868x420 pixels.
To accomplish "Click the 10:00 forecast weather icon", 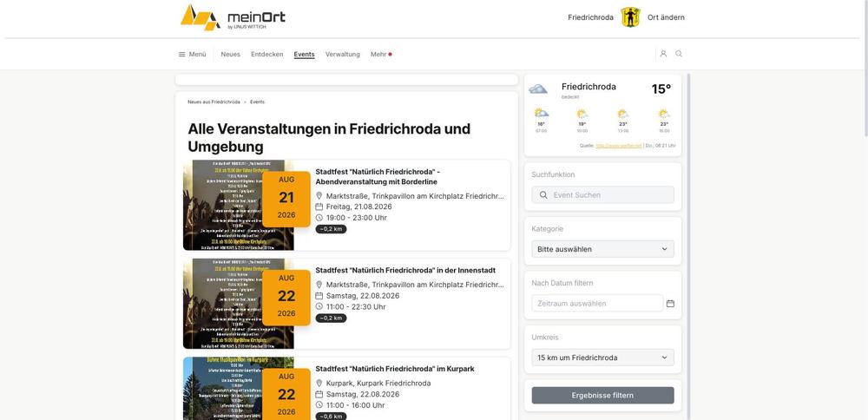I will (x=582, y=114).
